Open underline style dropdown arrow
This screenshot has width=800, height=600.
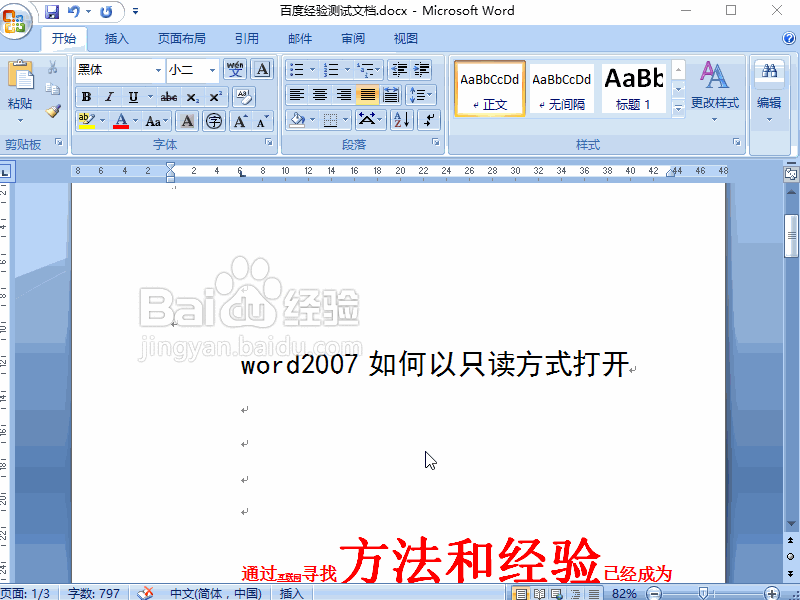point(150,96)
